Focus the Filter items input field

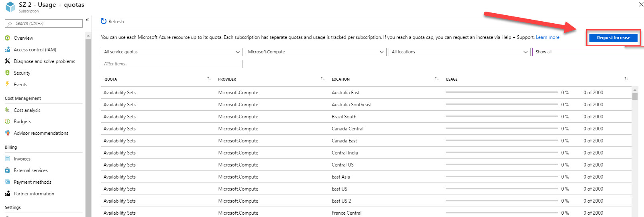pos(171,64)
